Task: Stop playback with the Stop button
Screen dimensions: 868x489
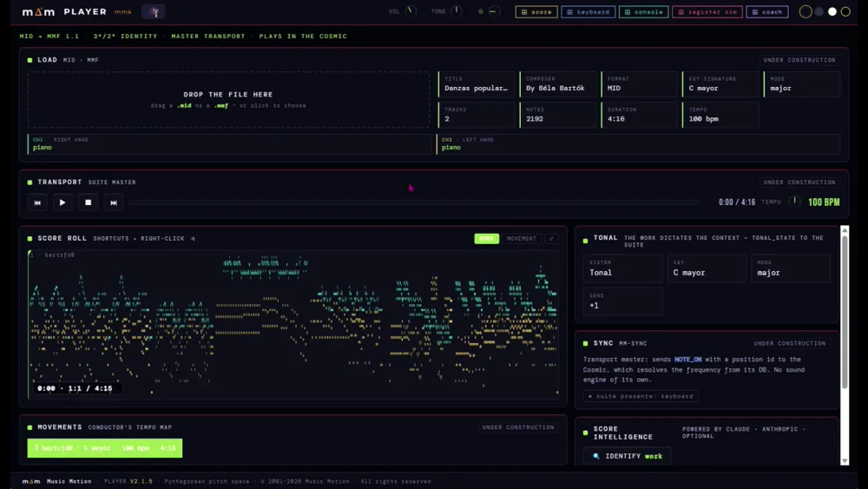Action: (x=88, y=202)
